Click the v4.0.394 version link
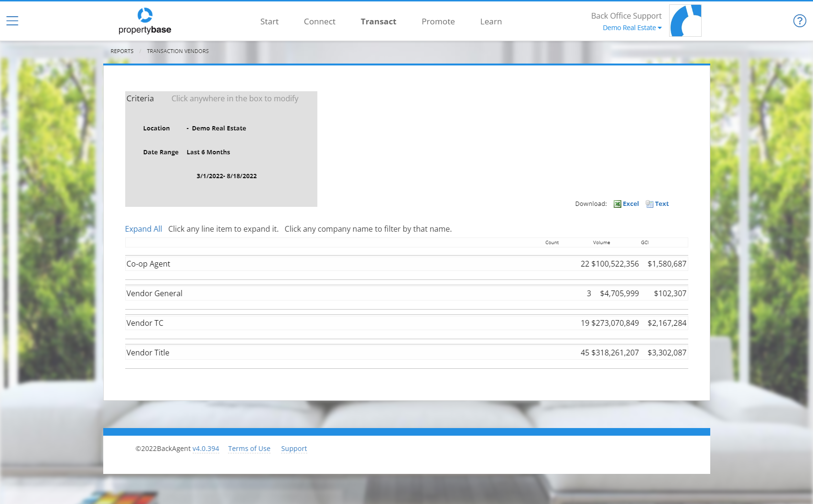The width and height of the screenshot is (813, 504). [x=206, y=448]
